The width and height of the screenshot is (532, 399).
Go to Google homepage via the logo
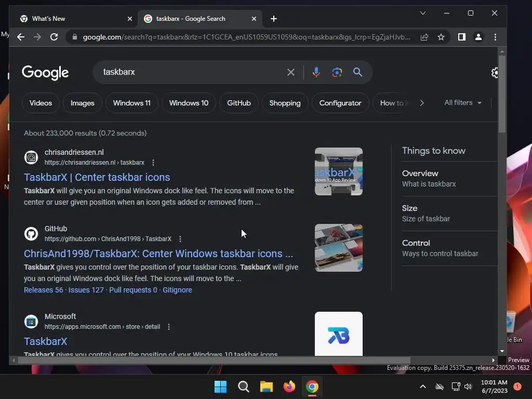click(x=45, y=73)
